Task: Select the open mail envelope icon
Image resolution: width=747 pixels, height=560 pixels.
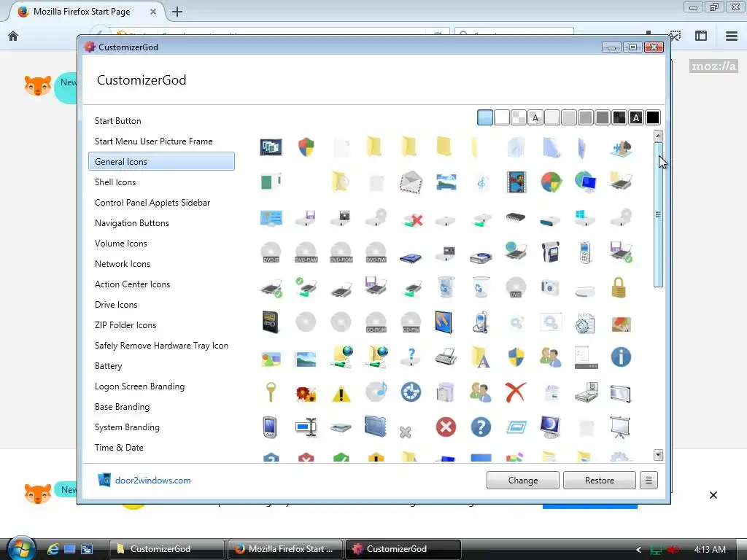Action: click(x=411, y=182)
